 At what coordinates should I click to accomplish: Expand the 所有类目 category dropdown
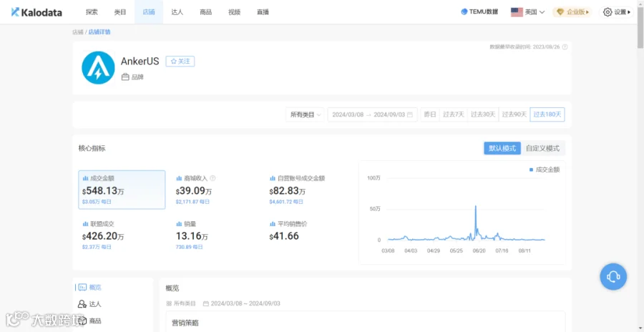click(x=305, y=114)
